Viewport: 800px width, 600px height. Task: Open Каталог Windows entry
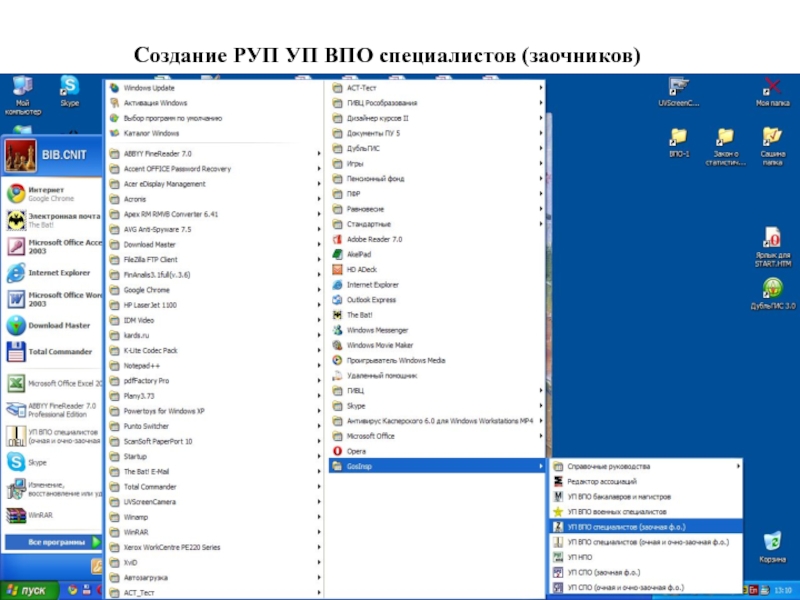(x=215, y=133)
